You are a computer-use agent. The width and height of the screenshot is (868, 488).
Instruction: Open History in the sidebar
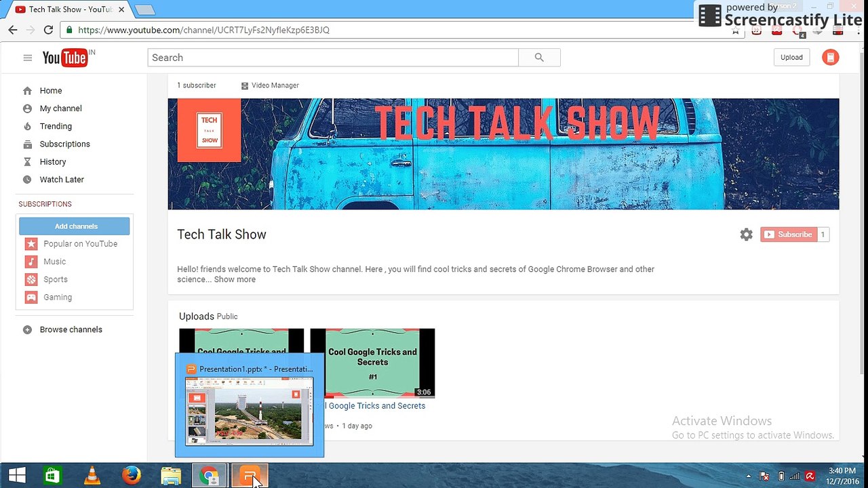pyautogui.click(x=53, y=162)
